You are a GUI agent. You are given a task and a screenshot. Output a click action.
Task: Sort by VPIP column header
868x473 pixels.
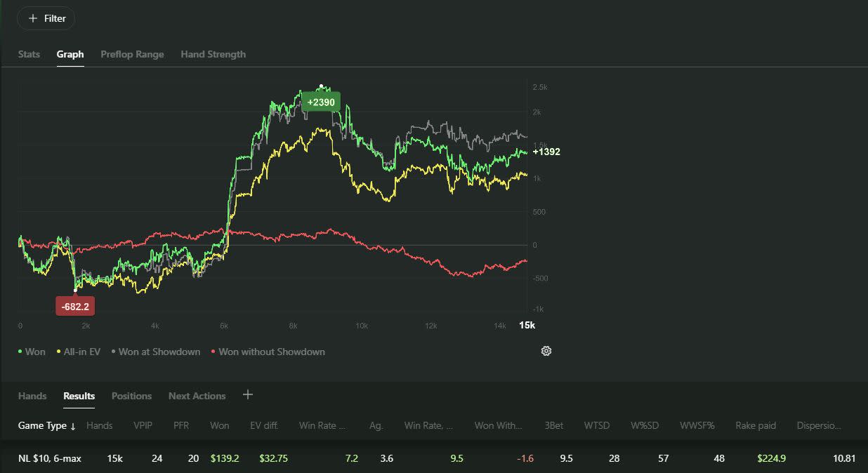(x=143, y=425)
